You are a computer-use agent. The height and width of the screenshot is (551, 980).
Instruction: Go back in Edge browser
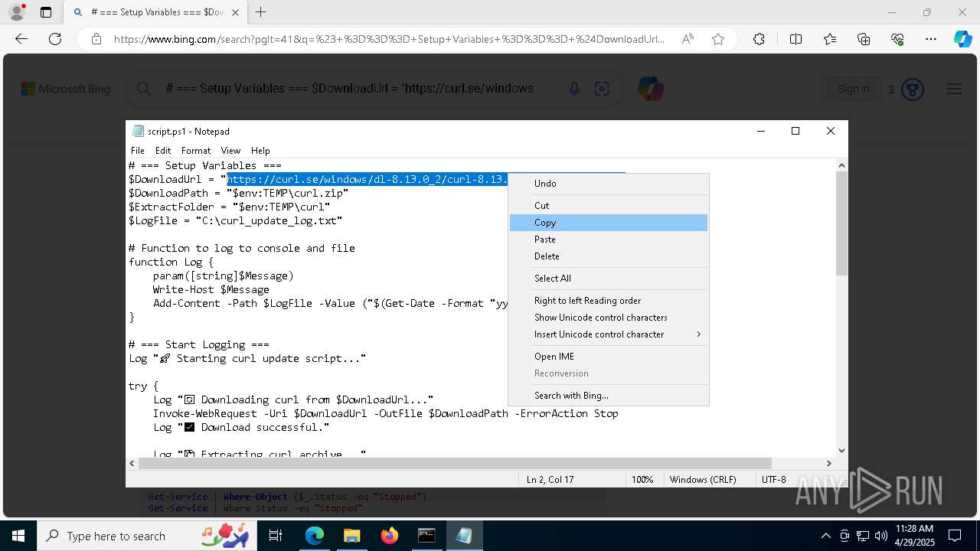tap(21, 39)
